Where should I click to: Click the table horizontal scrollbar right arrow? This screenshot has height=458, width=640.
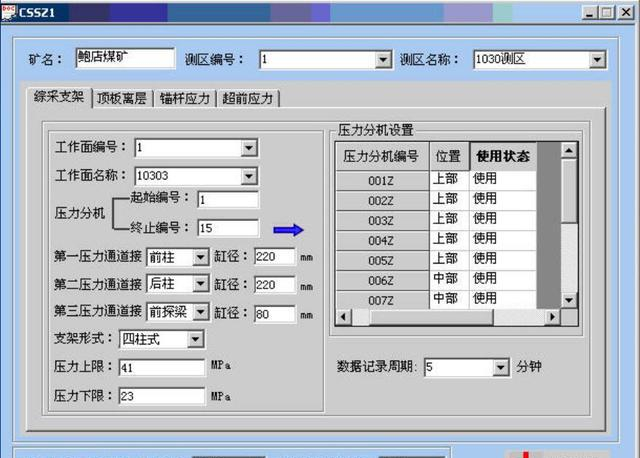pyautogui.click(x=552, y=317)
